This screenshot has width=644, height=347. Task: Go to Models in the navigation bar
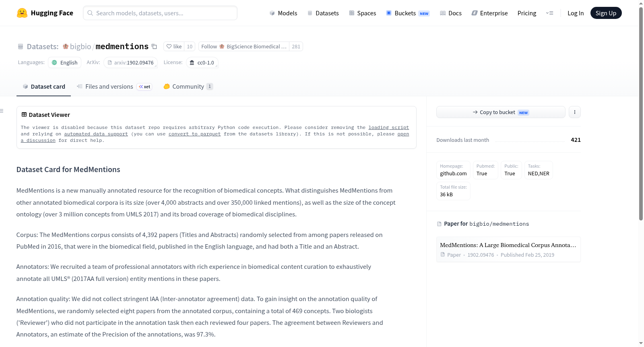point(283,13)
